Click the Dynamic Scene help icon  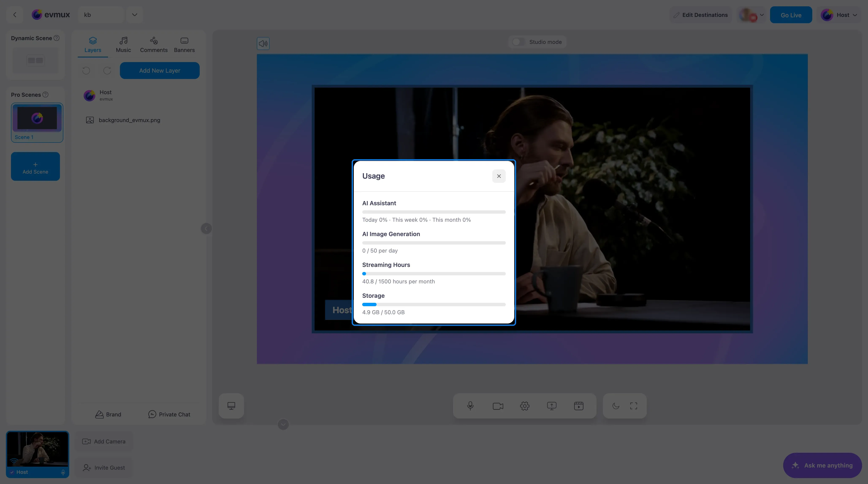[x=57, y=38]
